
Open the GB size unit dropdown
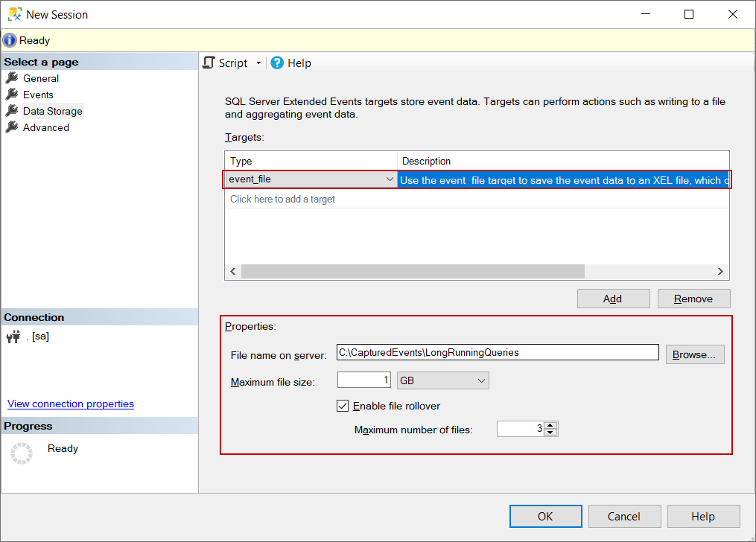(443, 380)
